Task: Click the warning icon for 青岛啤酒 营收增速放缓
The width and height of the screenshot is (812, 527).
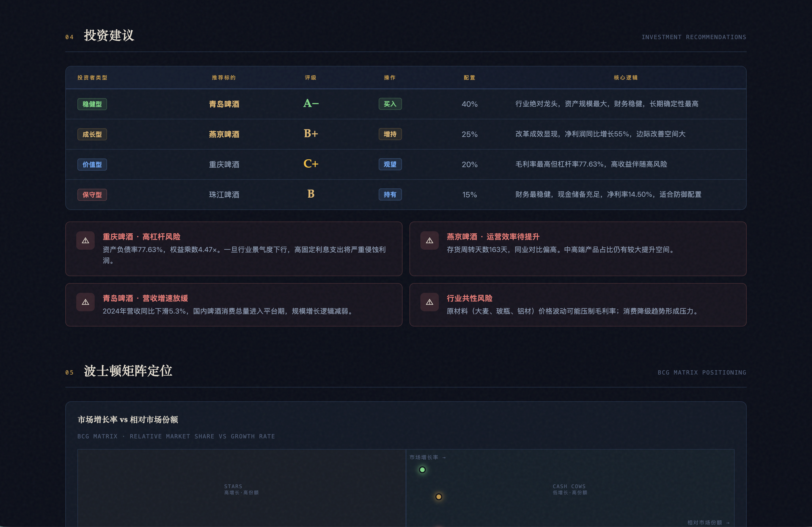Action: (85, 302)
